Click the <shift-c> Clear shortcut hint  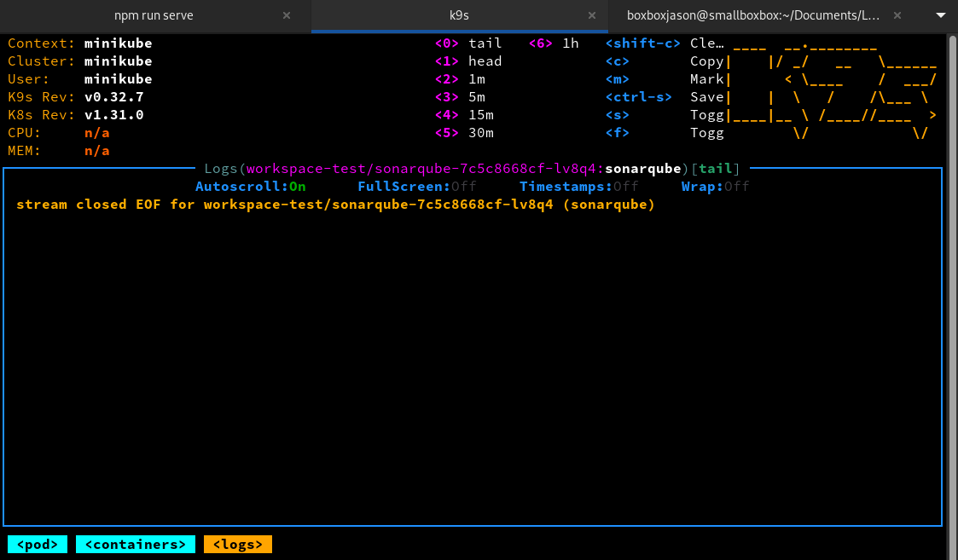(x=665, y=43)
